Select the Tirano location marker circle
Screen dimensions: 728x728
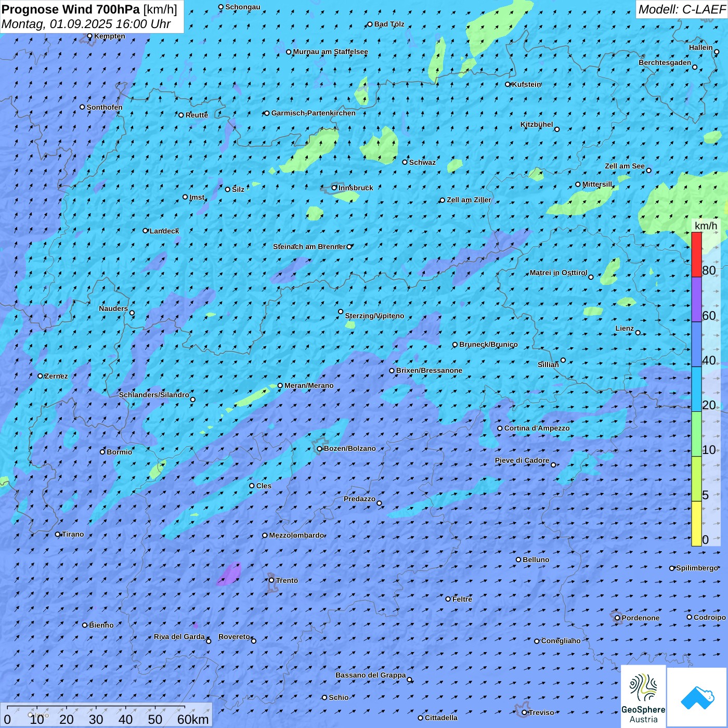click(x=58, y=534)
